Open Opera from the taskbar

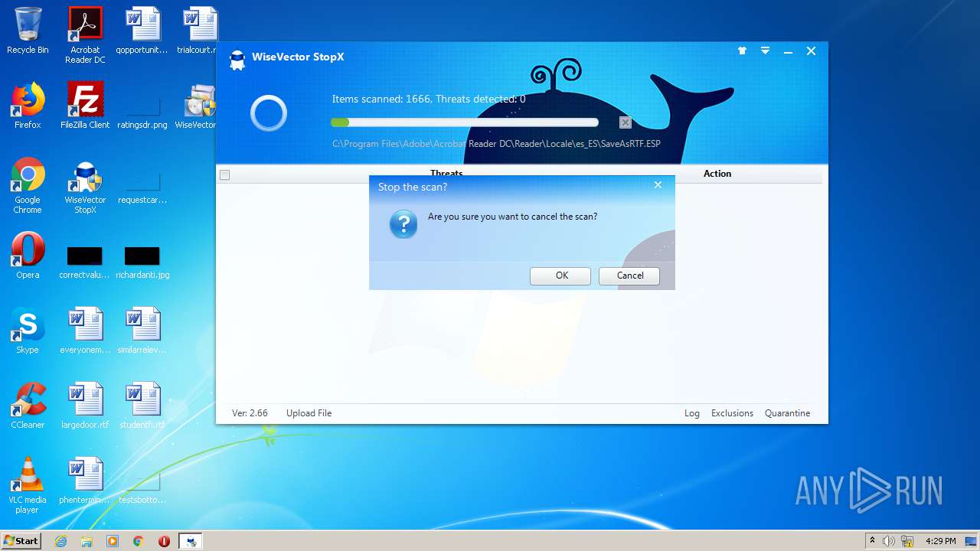point(164,541)
